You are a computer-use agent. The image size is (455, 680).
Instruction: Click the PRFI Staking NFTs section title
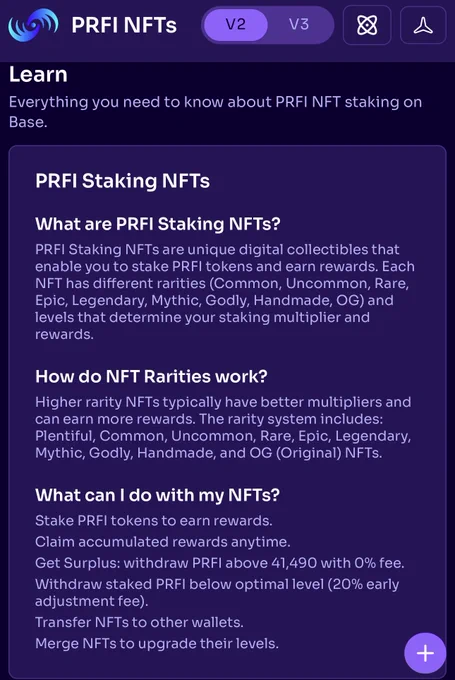point(122,180)
